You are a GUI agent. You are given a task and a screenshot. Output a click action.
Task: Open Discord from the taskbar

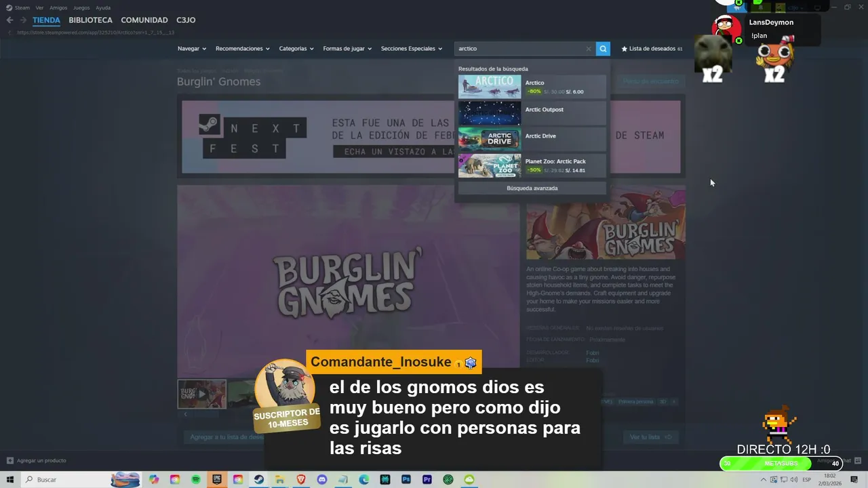pyautogui.click(x=322, y=480)
